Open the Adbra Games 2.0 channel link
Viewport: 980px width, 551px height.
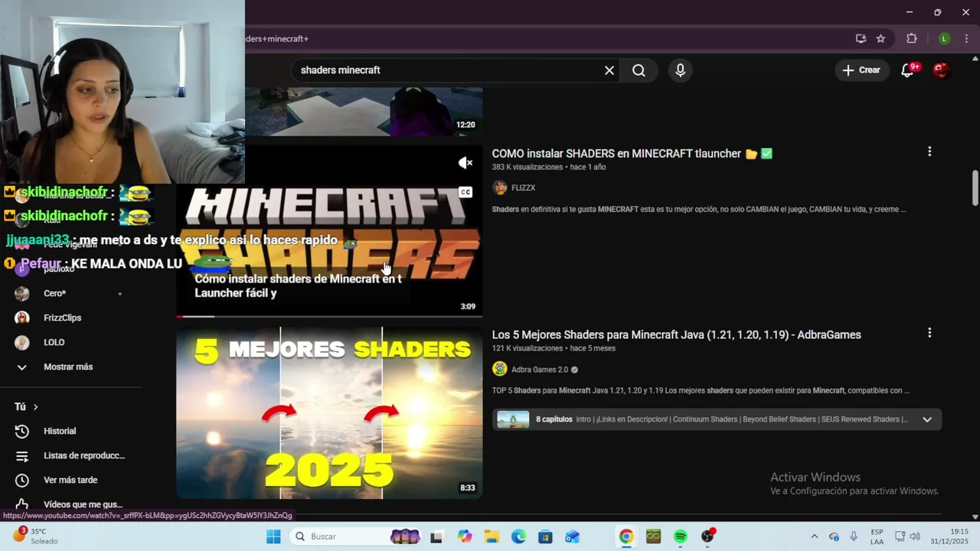tap(540, 370)
